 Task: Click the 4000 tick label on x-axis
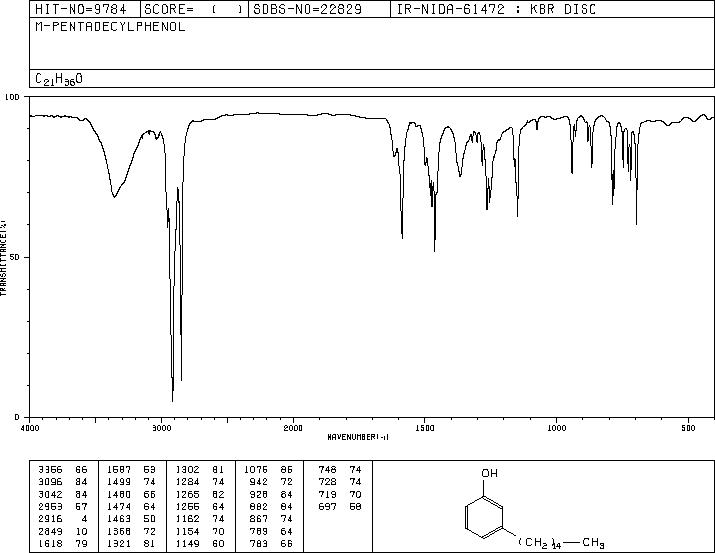[30, 428]
